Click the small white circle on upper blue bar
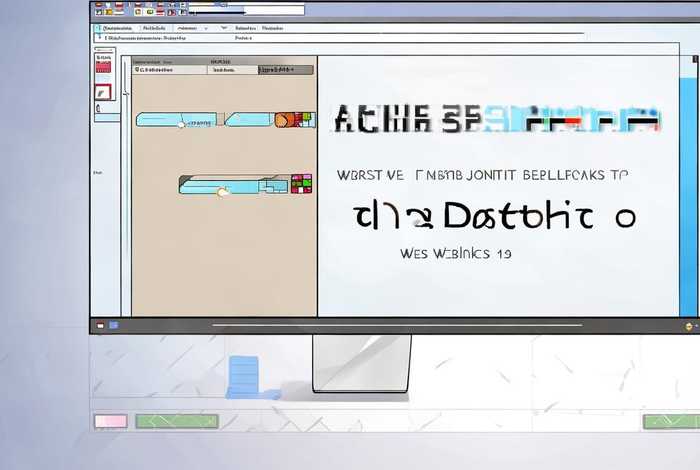Image resolution: width=700 pixels, height=470 pixels. 181,125
